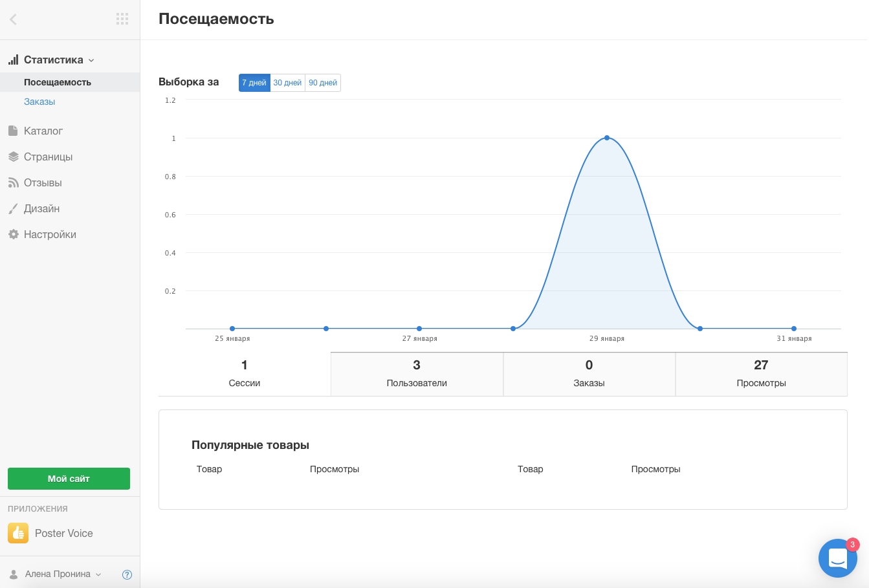Open the Заказы statistics link
The width and height of the screenshot is (869, 588).
[x=39, y=102]
